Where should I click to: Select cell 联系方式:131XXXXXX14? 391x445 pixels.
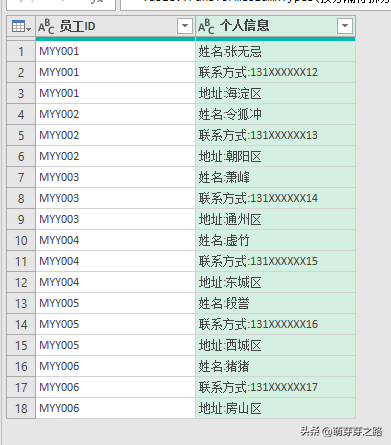[275, 198]
